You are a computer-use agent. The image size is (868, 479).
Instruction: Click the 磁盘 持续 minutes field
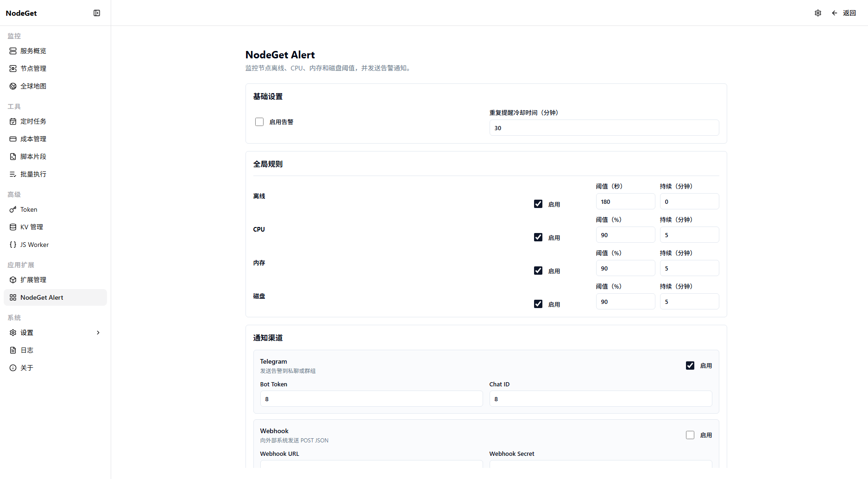click(689, 302)
